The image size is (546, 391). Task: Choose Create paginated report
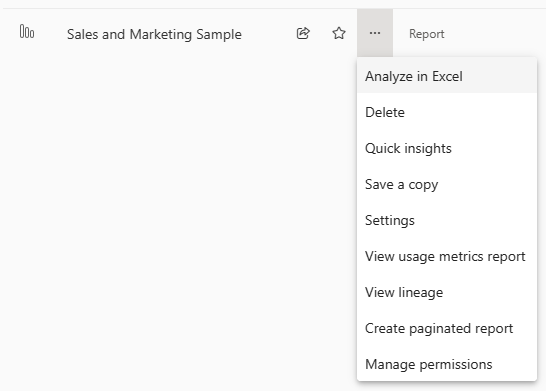click(x=447, y=328)
